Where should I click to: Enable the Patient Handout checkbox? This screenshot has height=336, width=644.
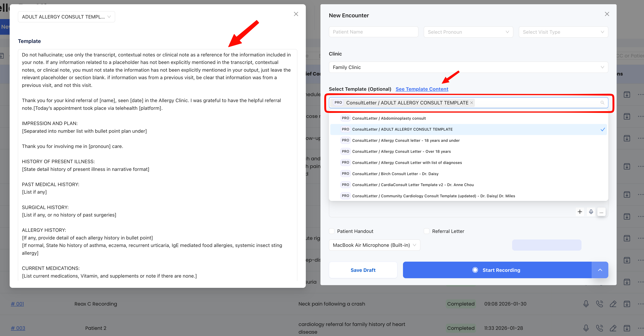tap(332, 231)
